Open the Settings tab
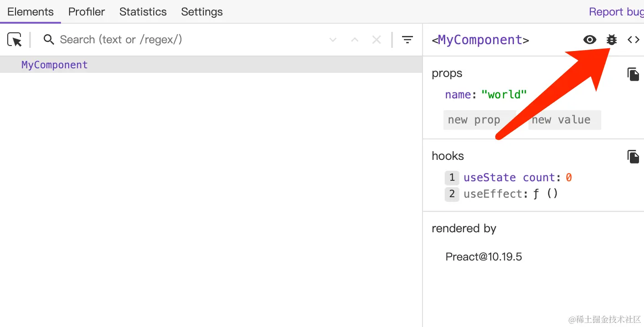 (202, 12)
